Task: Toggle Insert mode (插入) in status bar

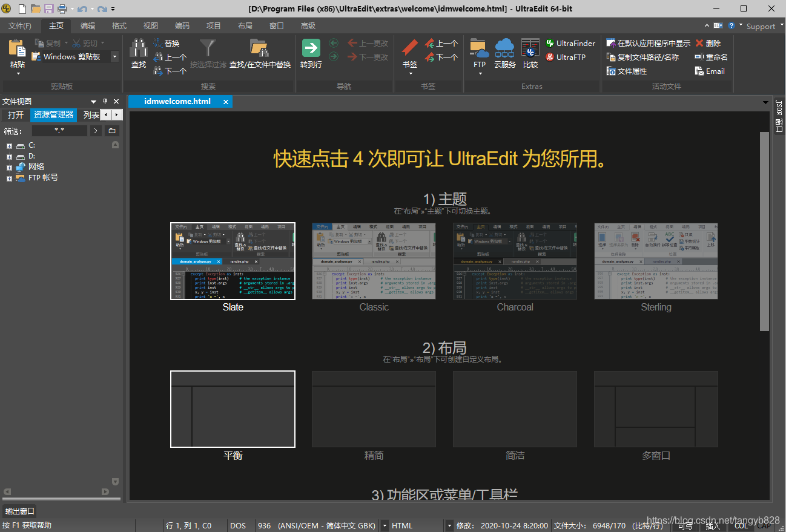Action: [x=712, y=526]
